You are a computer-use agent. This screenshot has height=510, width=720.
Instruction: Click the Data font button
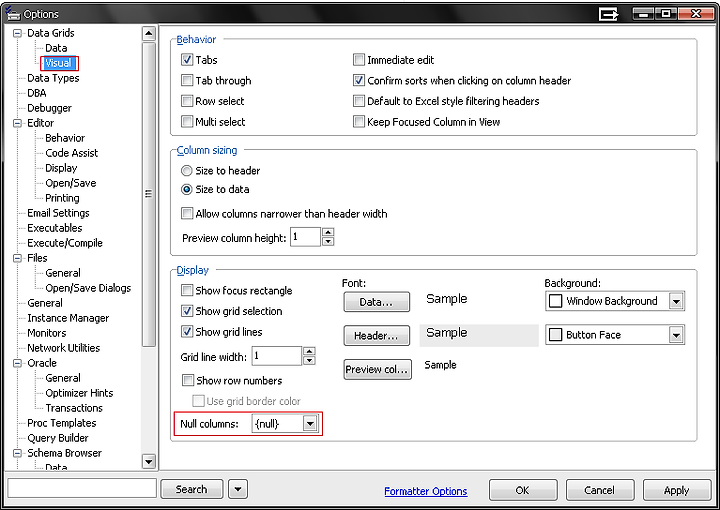pos(377,302)
